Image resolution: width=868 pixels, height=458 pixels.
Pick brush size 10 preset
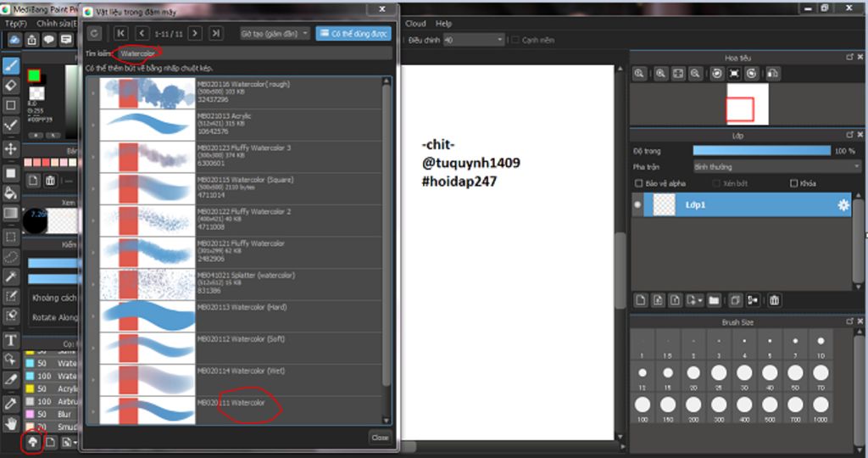point(821,345)
